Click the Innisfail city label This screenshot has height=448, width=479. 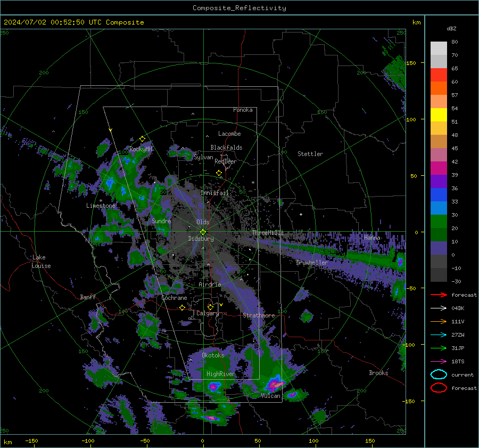[x=214, y=193]
